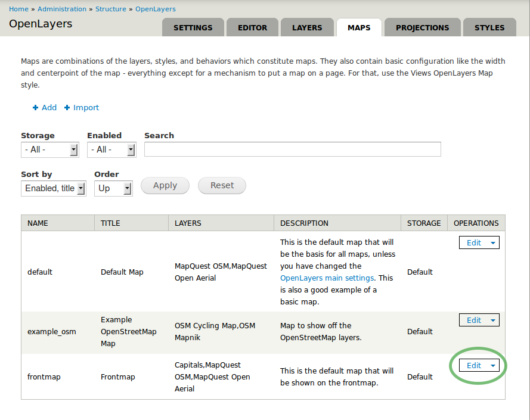
Task: Click the Administration breadcrumb link
Action: (x=62, y=9)
